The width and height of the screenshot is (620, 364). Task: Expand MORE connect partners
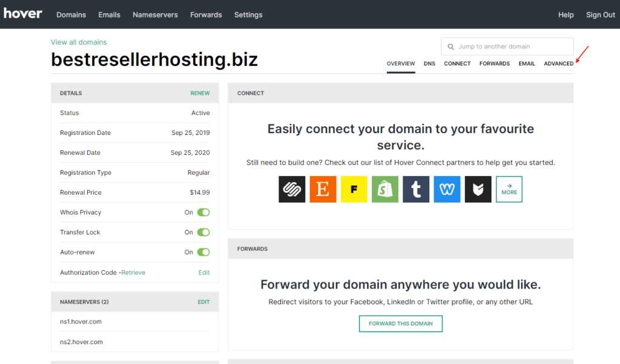tap(509, 189)
